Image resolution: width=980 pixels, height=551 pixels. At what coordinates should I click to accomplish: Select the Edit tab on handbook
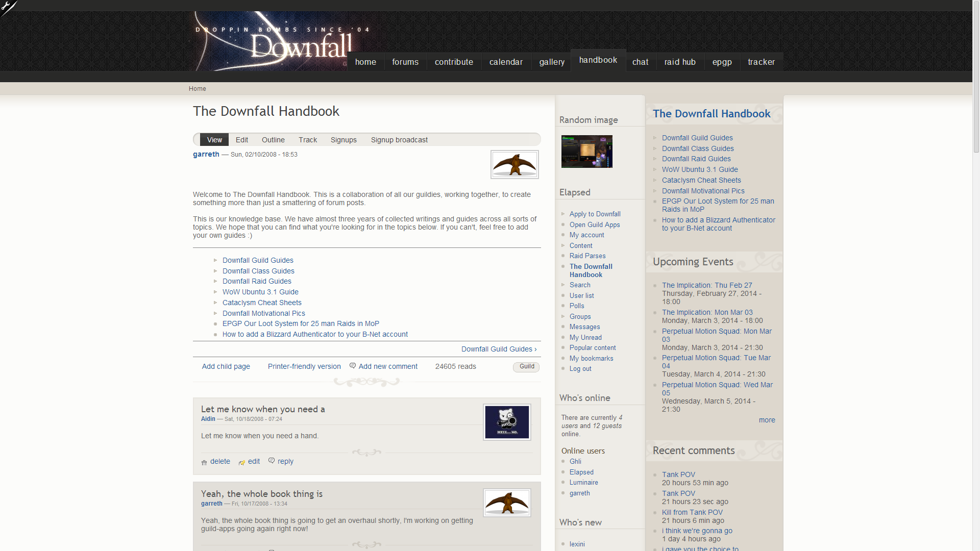coord(241,139)
